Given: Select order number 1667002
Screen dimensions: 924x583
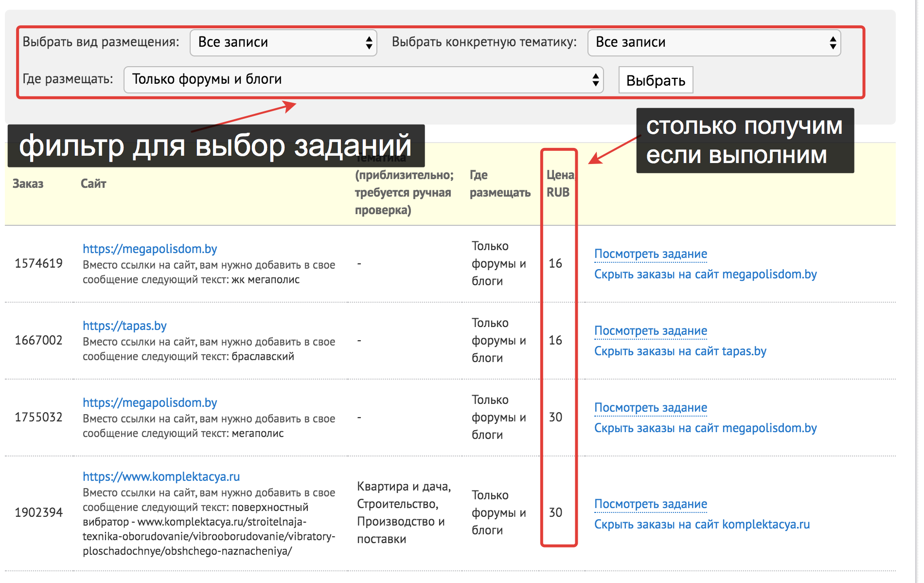Looking at the screenshot, I should 39,340.
